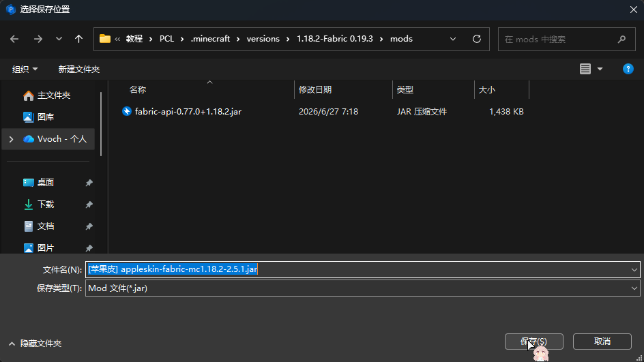
Task: Click the jar file's blue icon
Action: pos(127,111)
